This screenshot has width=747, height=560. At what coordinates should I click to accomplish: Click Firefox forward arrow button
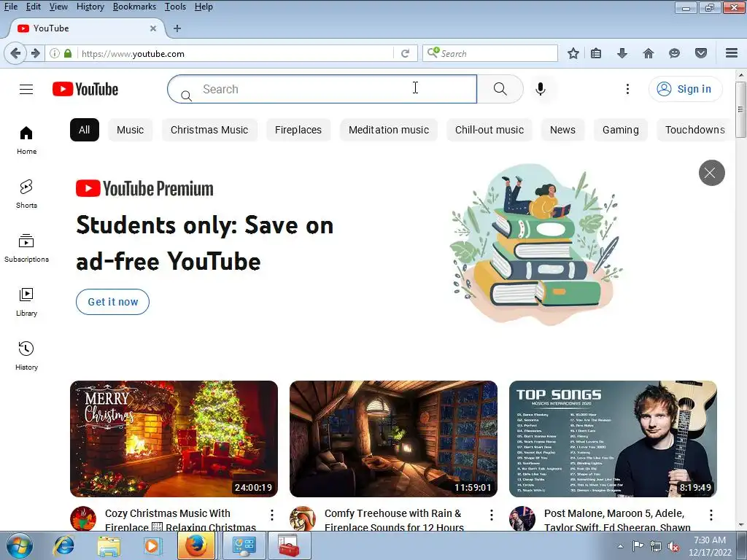coord(35,53)
